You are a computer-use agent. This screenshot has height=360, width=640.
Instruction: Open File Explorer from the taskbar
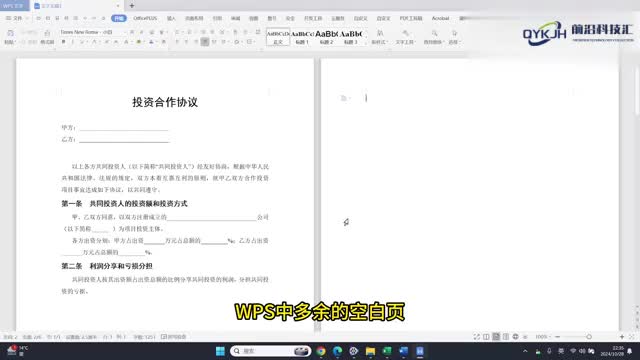point(370,351)
